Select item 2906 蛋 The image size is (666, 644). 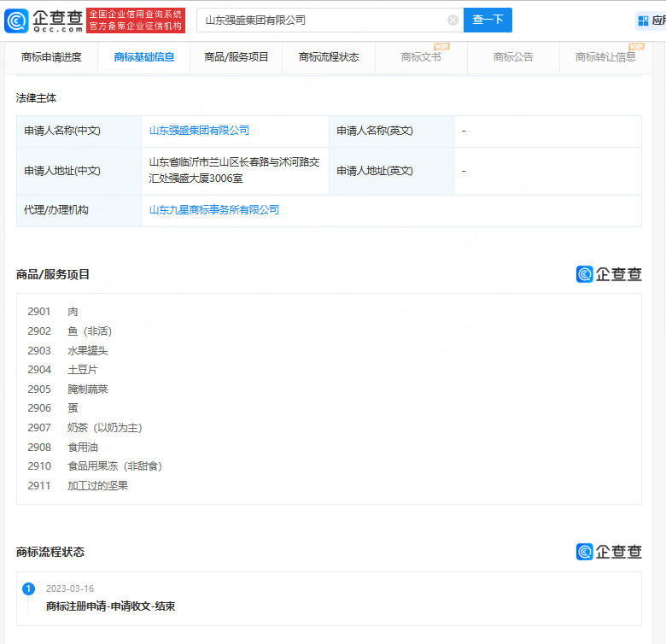(x=53, y=408)
